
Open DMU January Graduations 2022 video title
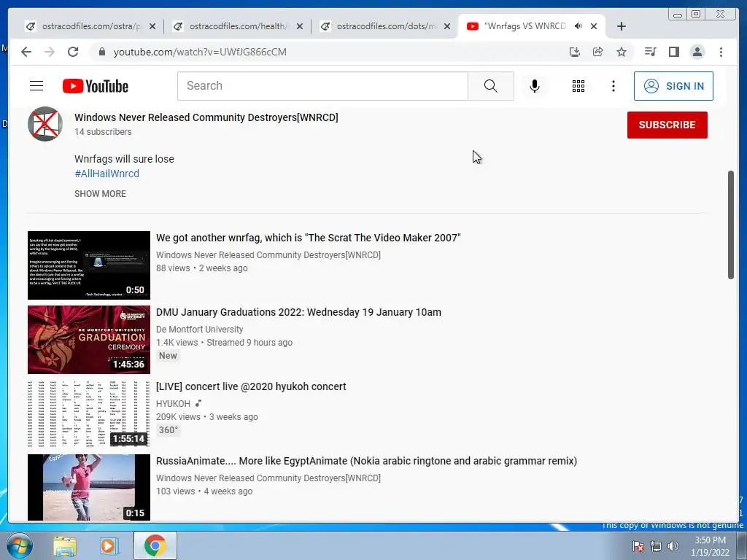point(298,312)
